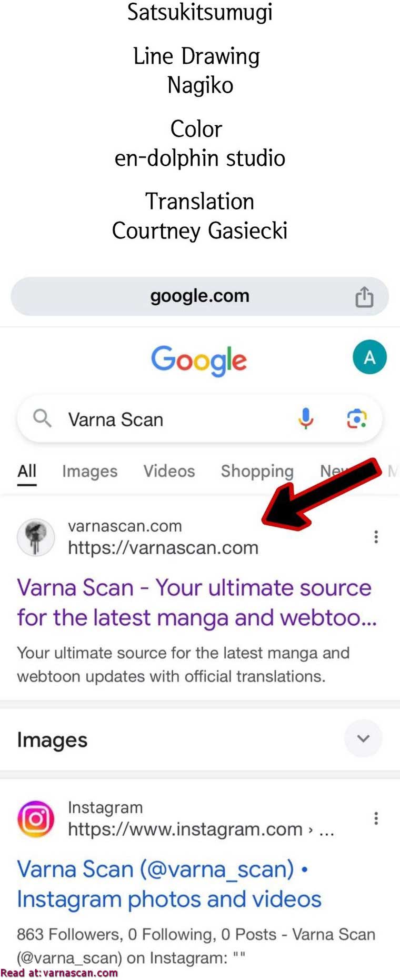Click into the Varna Scan search field

tap(199, 419)
